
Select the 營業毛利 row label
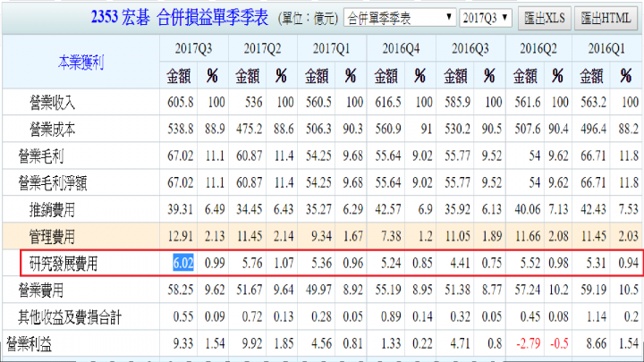click(40, 156)
